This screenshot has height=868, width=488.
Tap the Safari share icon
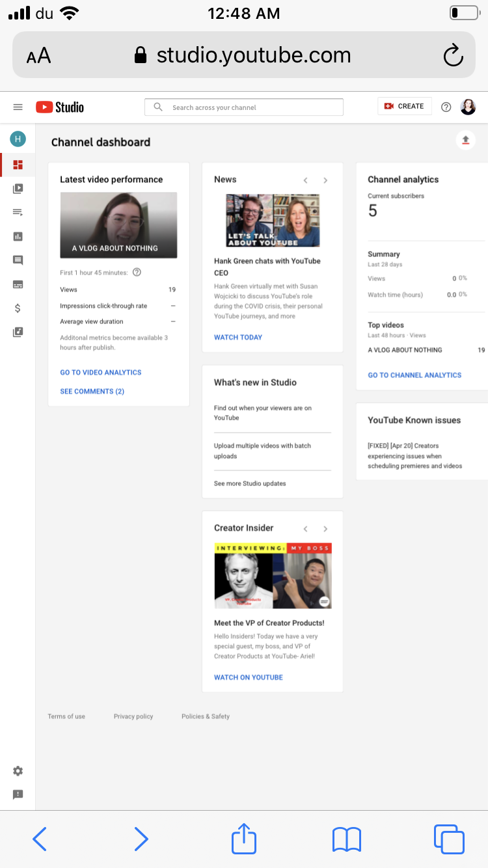pos(244,838)
